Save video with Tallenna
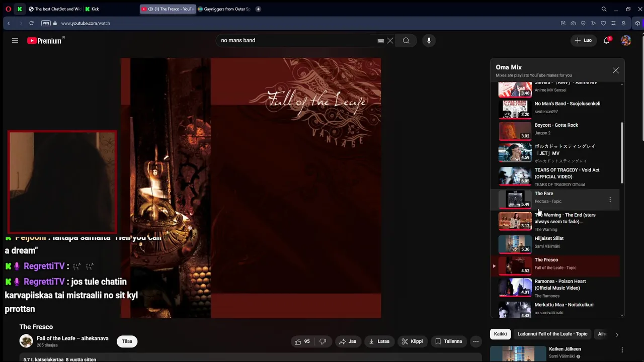Viewport: 644px width, 362px height. tap(448, 341)
